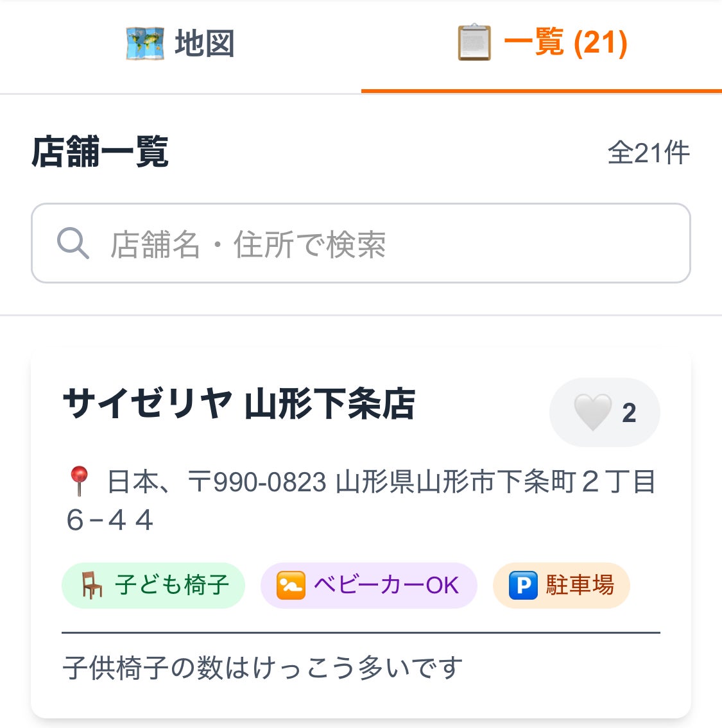This screenshot has height=728, width=722.
Task: Click the red pushpin location icon
Action: 79,482
